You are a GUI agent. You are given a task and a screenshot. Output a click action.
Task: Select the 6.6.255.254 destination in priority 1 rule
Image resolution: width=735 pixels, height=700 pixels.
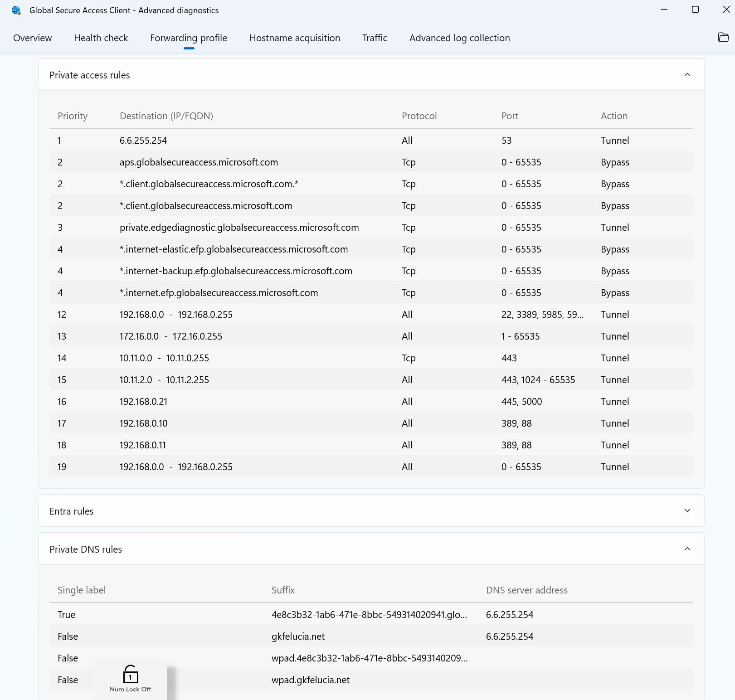point(143,141)
